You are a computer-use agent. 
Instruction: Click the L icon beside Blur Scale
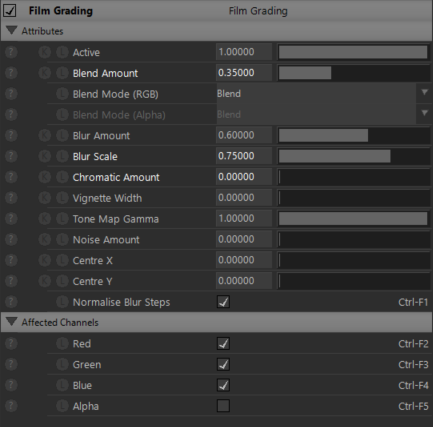pos(62,156)
